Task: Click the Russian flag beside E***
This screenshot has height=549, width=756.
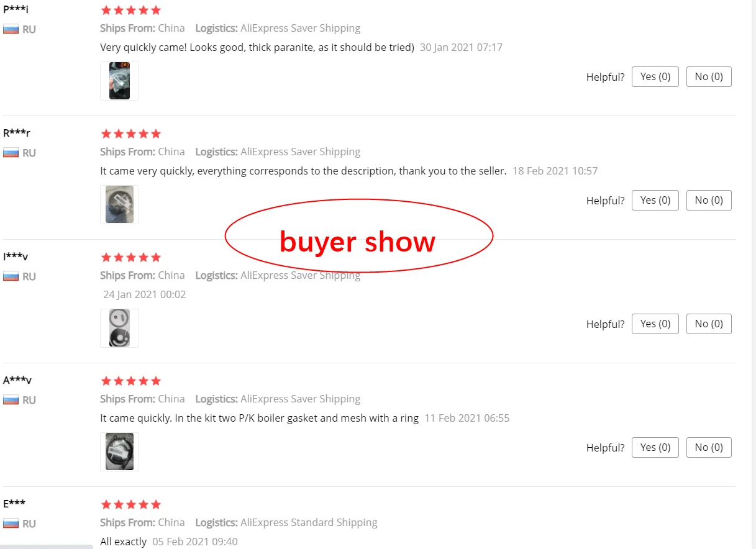Action: tap(11, 524)
